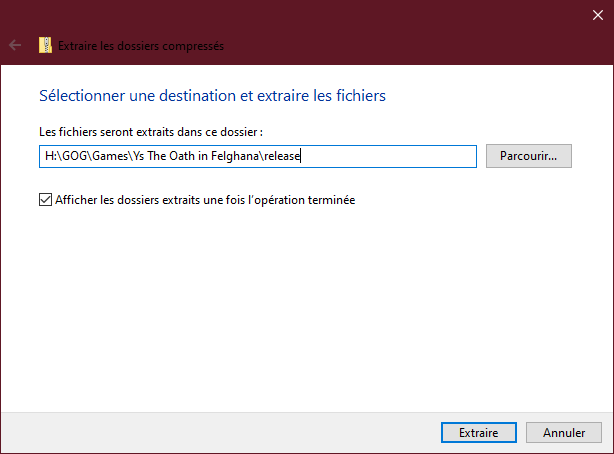Uncheck the extracted folders display checkbox
This screenshot has width=614, height=454.
tap(45, 200)
